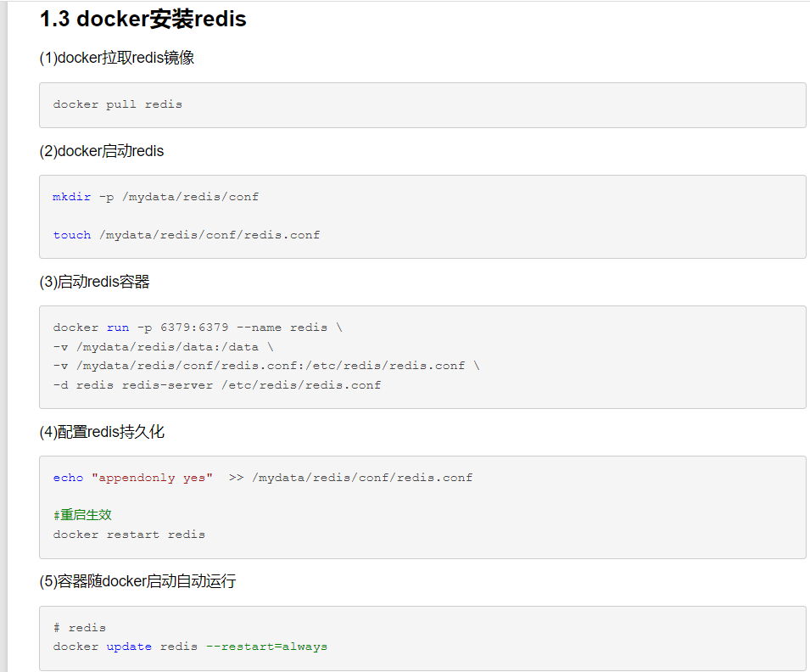Click the docker run -p 6379:6379 line

198,328
